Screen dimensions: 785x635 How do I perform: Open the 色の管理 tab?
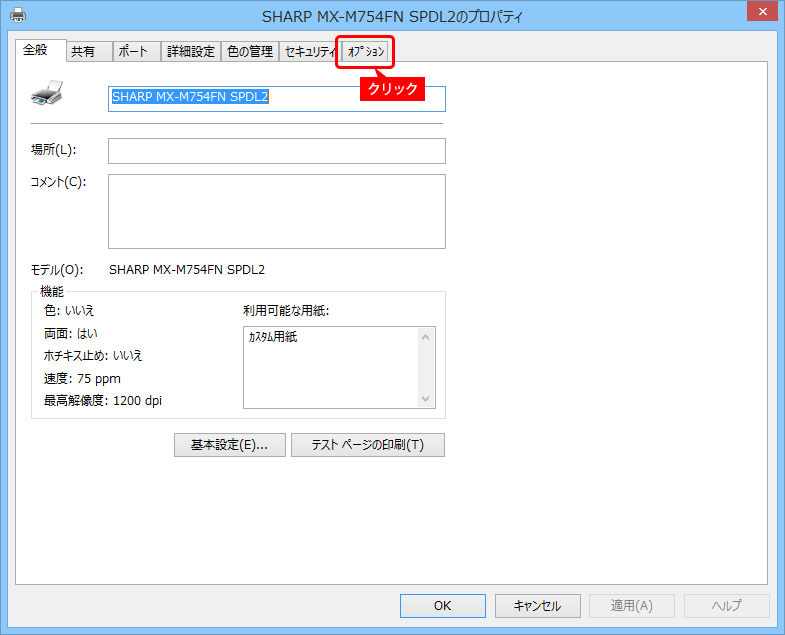(249, 52)
